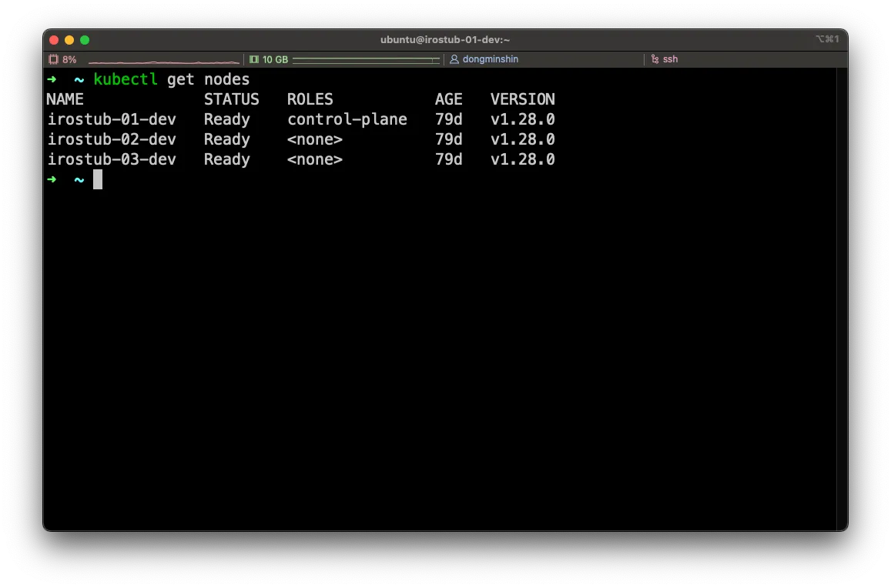Image resolution: width=891 pixels, height=588 pixels.
Task: Click the CPU chip icon in status bar
Action: [x=53, y=59]
